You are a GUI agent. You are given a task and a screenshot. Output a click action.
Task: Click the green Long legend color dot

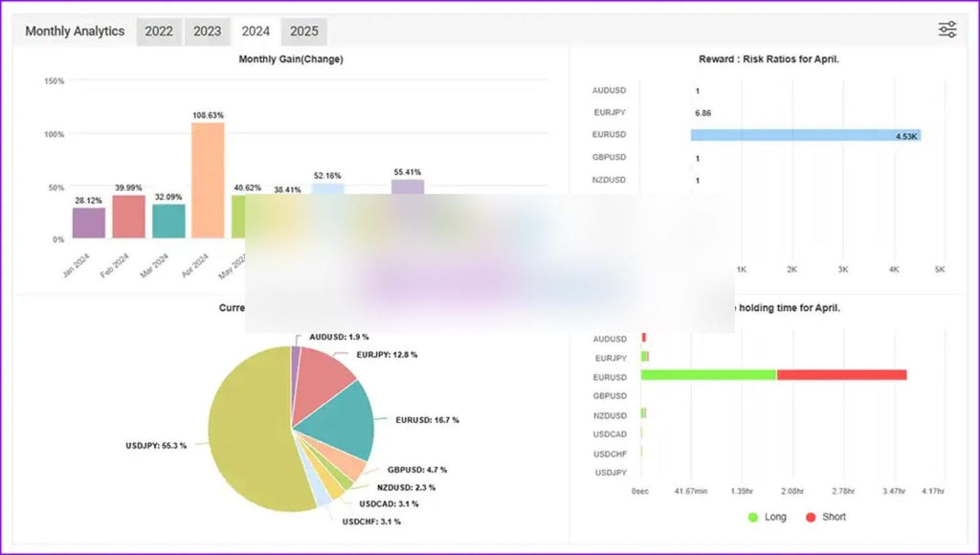tap(753, 517)
